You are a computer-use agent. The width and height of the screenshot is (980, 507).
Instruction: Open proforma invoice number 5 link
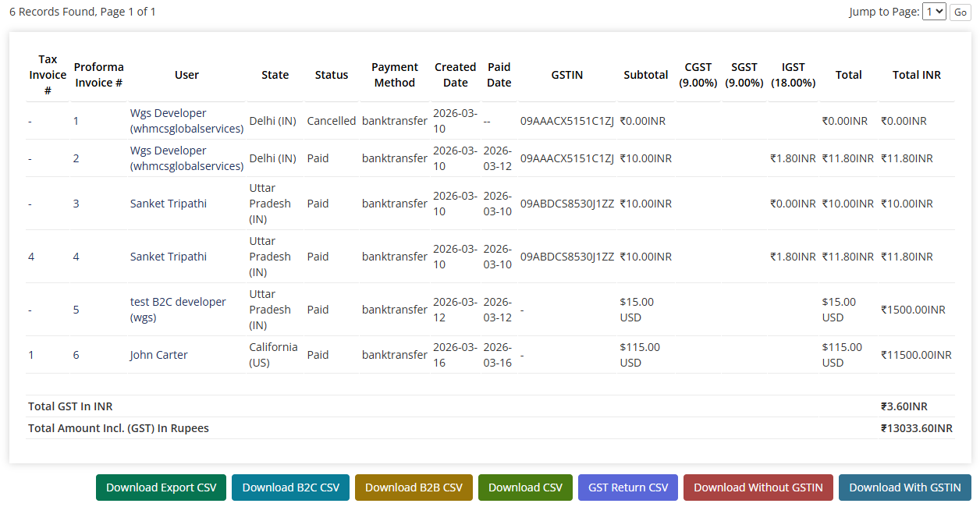[x=76, y=310]
